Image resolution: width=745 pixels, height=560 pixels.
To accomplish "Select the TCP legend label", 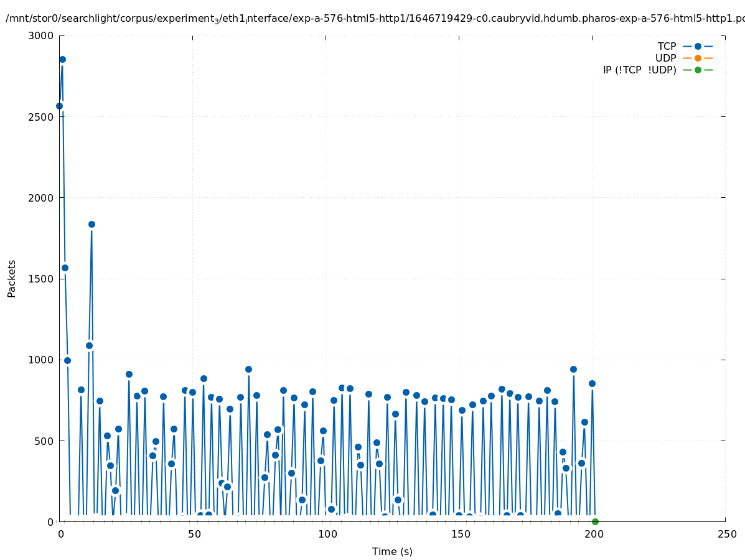I will (x=667, y=46).
